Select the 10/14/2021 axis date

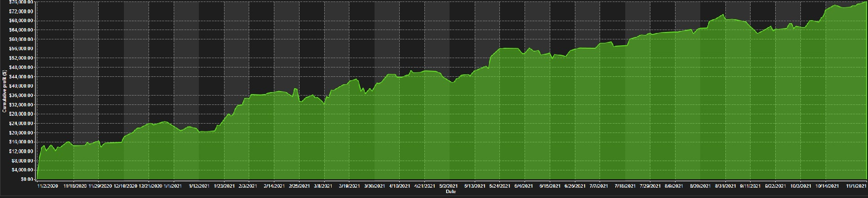pos(827,187)
